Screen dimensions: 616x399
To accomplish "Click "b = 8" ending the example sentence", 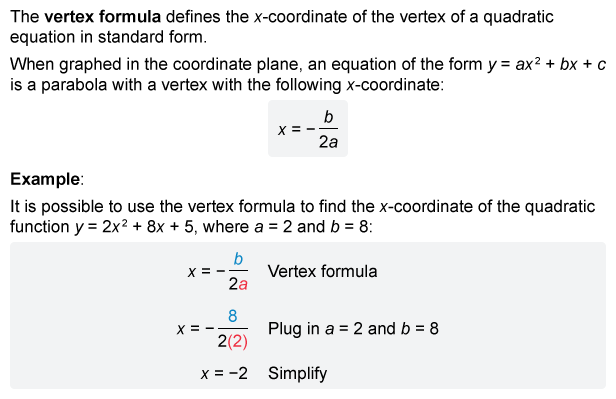I will [x=349, y=227].
